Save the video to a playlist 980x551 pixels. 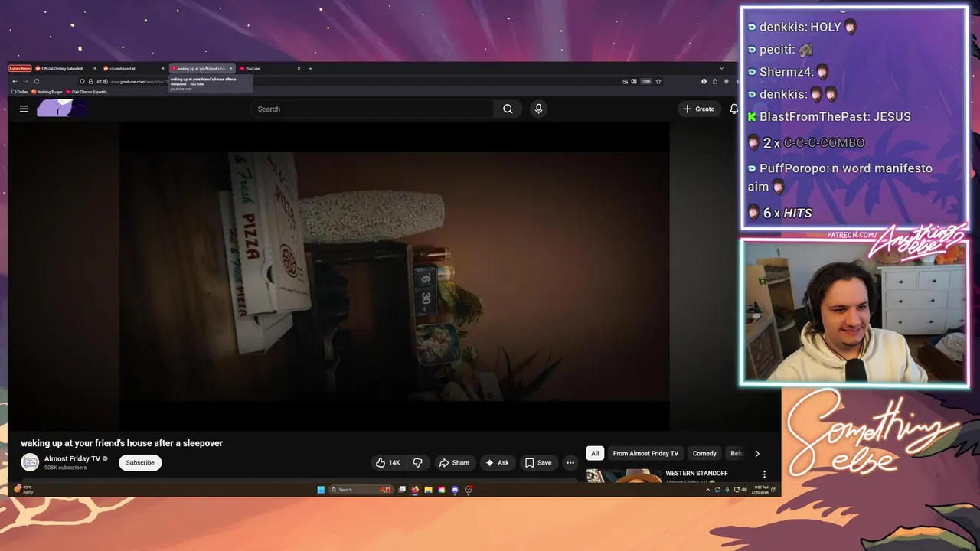(538, 462)
